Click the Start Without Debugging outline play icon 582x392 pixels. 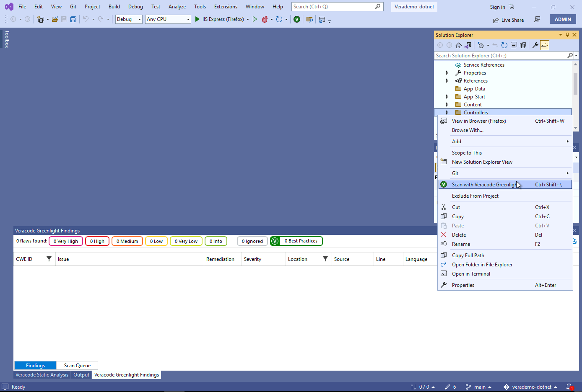(x=255, y=19)
